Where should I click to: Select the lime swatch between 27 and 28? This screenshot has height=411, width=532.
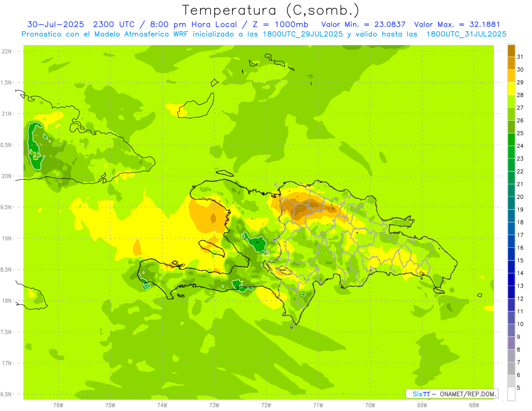[511, 101]
